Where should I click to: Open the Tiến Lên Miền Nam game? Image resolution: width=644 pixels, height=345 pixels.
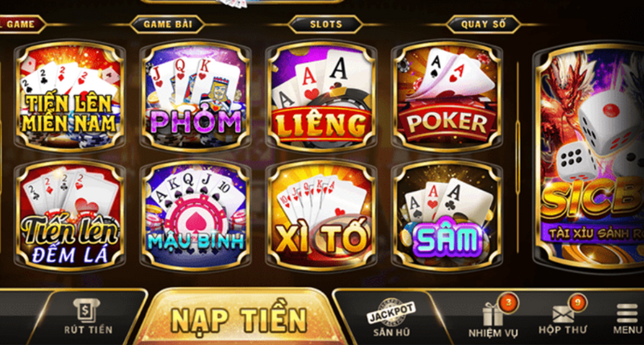pyautogui.click(x=69, y=96)
